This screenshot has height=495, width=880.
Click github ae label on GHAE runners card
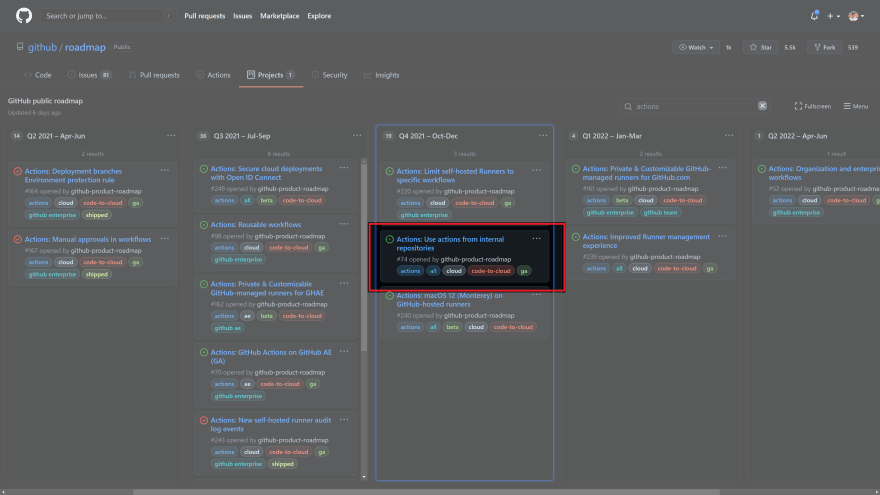[x=227, y=328]
